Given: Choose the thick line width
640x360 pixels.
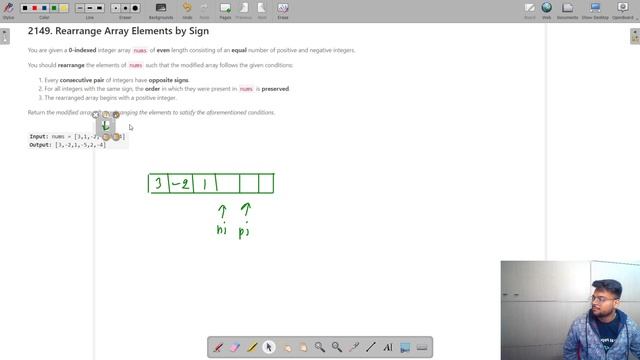Looking at the screenshot, I should 100,8.
